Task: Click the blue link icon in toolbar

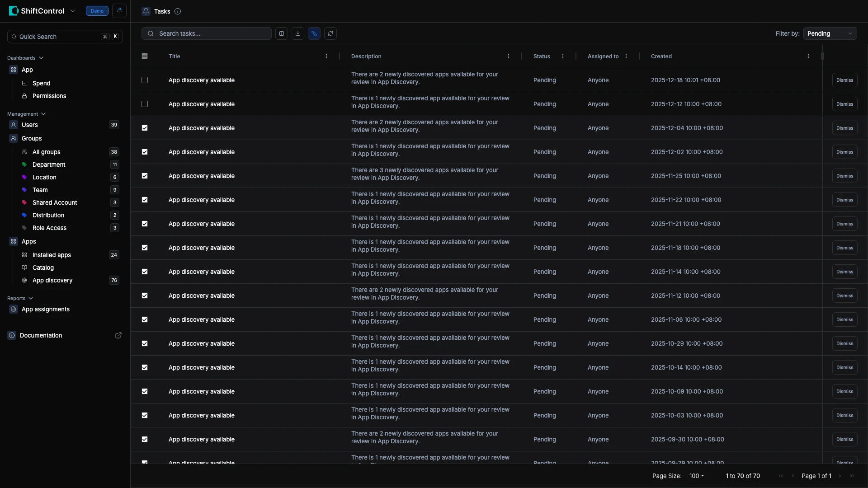Action: (314, 33)
